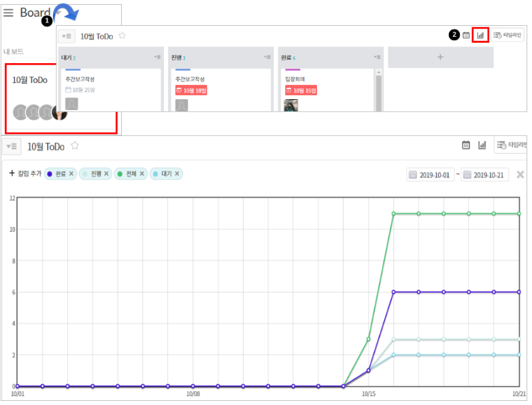Remove the 완료 column tag
The image size is (532, 405).
(x=71, y=174)
